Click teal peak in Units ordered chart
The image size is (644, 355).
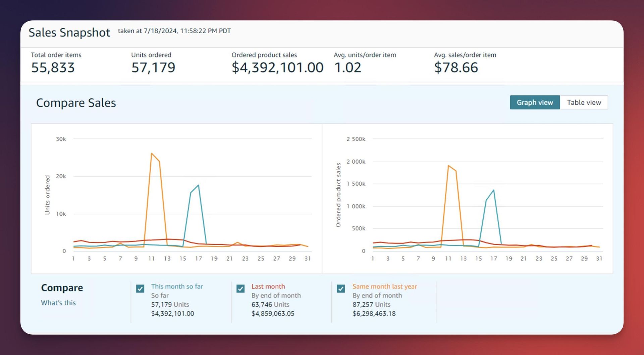[x=199, y=185]
